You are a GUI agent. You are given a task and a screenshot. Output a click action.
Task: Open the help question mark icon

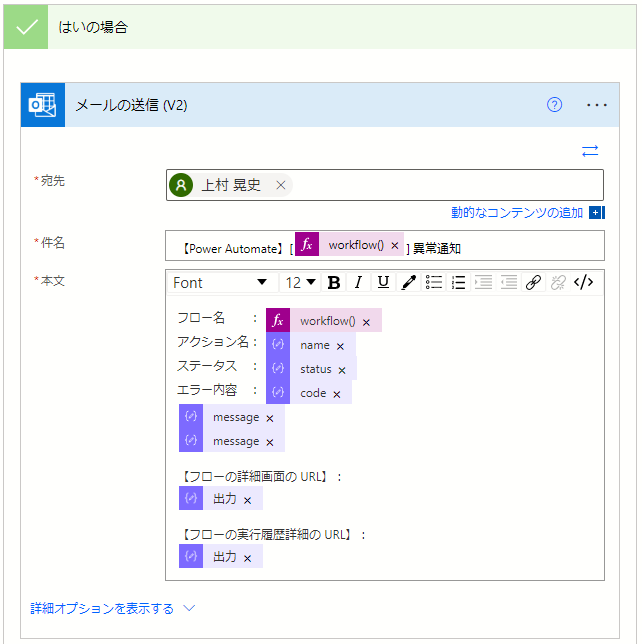tap(554, 105)
